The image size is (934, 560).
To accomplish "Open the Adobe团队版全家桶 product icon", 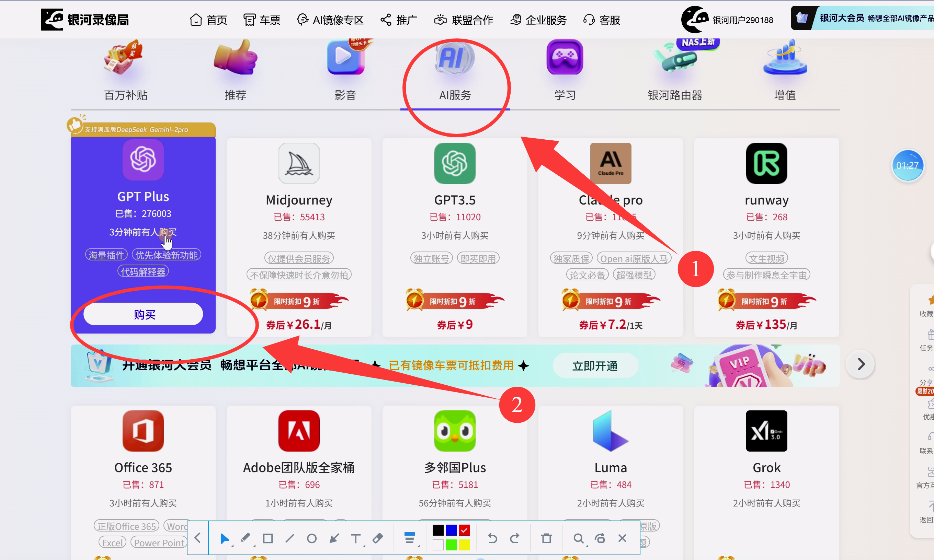I will pos(299,431).
